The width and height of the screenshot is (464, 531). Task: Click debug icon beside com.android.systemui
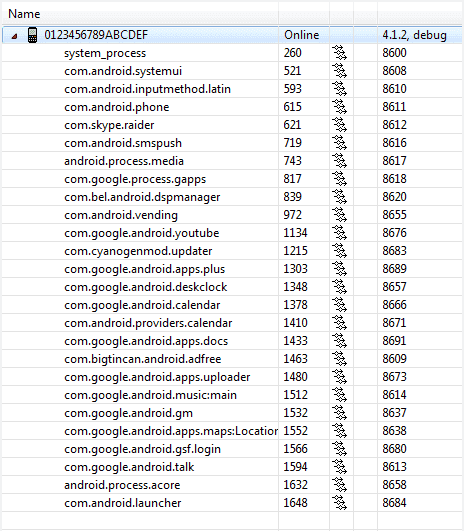(339, 71)
